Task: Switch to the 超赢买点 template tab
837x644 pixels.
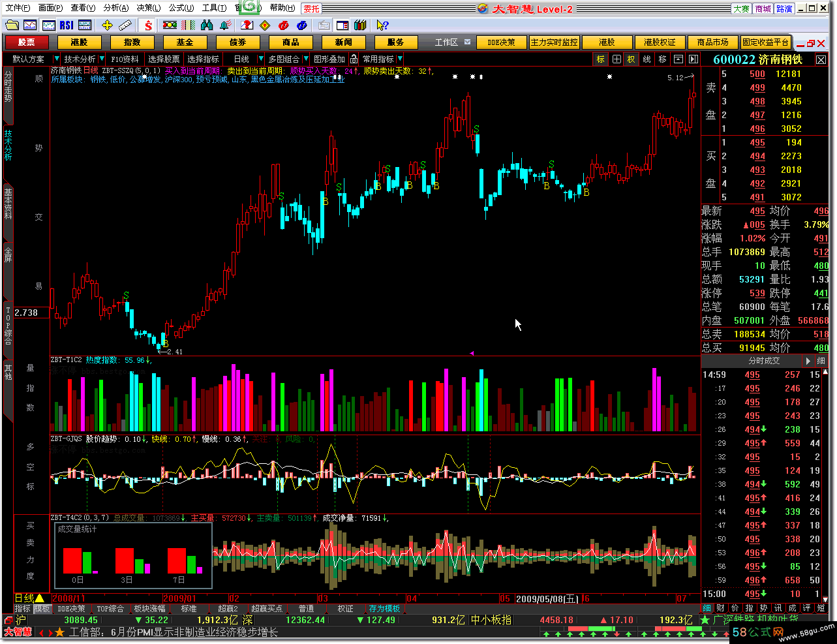Action: (x=267, y=609)
